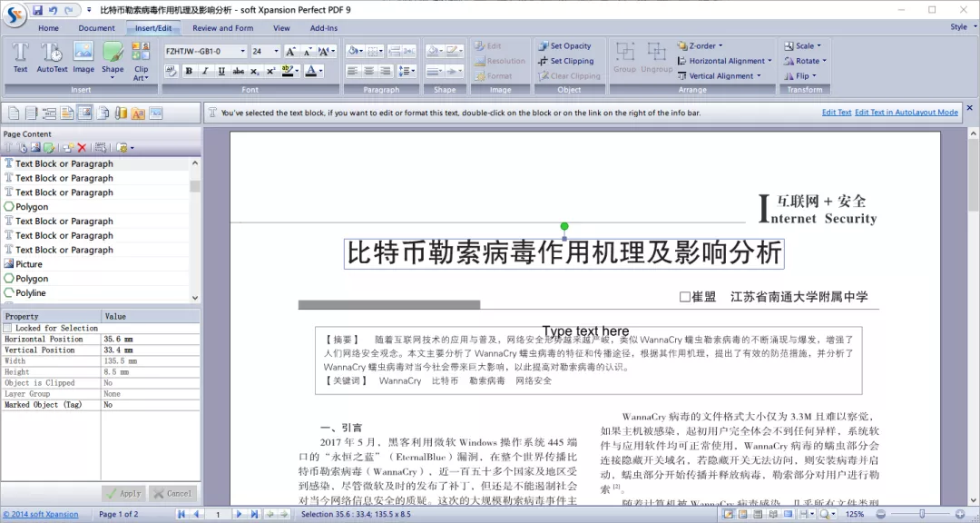Click the Cancel button in properties panel

173,493
